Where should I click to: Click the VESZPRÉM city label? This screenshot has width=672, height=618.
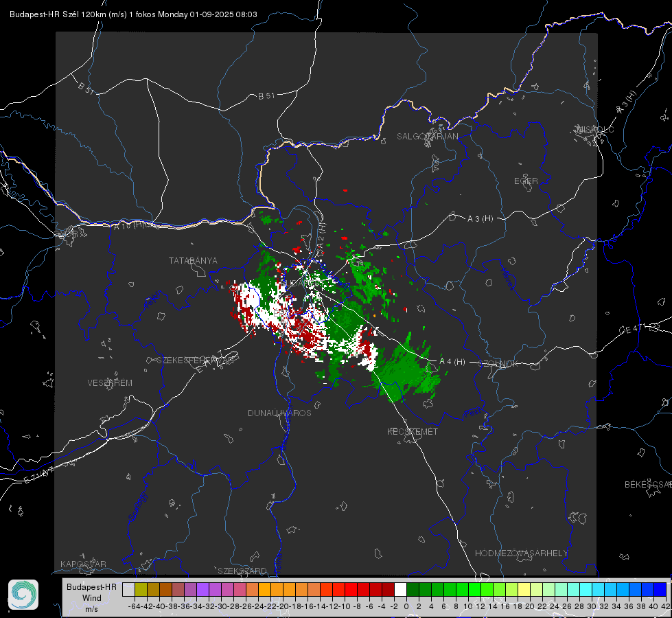(x=110, y=383)
